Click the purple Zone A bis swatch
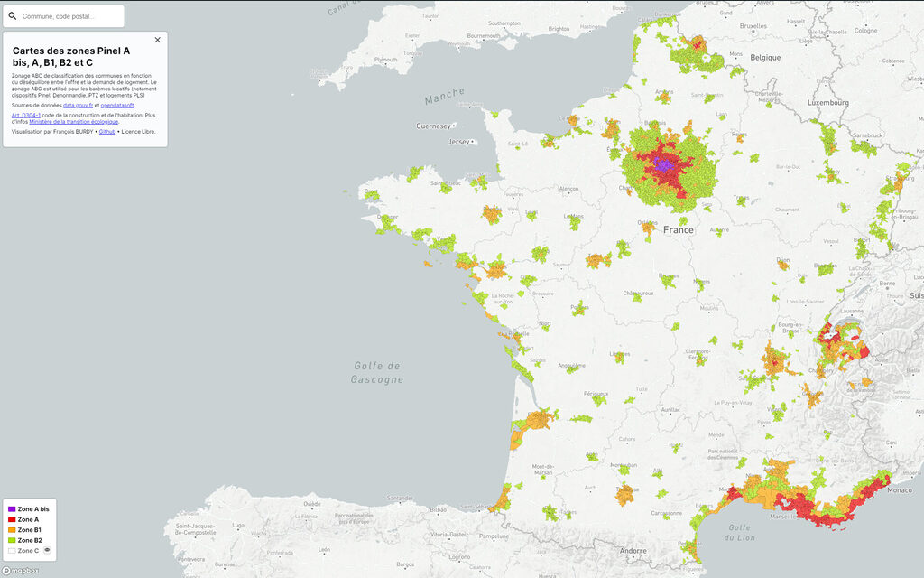The height and width of the screenshot is (578, 924). pos(12,510)
